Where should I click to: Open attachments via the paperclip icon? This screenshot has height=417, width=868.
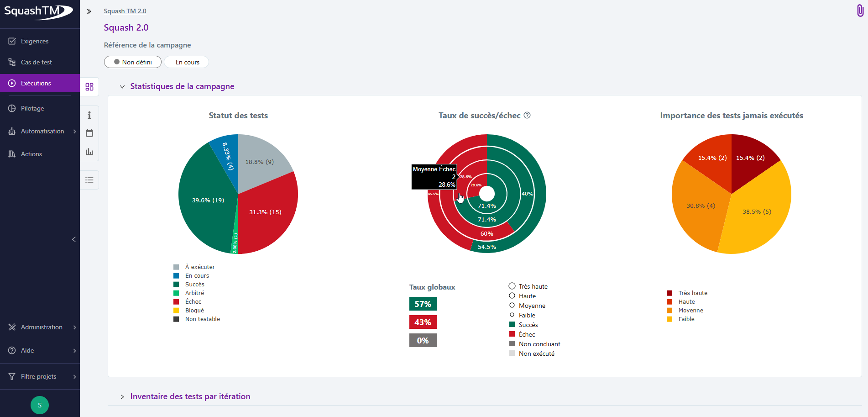pyautogui.click(x=860, y=11)
